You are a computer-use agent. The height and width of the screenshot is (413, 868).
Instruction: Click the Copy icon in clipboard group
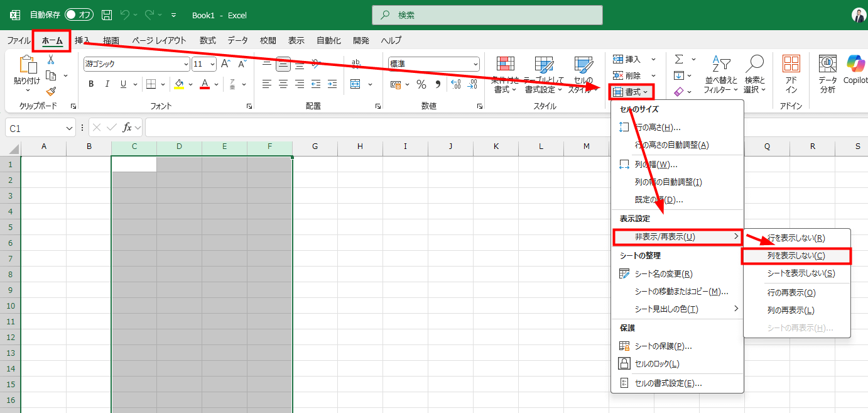pos(51,75)
